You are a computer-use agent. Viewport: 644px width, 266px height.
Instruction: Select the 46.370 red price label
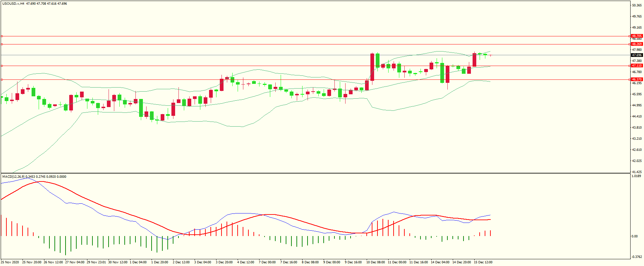click(637, 79)
